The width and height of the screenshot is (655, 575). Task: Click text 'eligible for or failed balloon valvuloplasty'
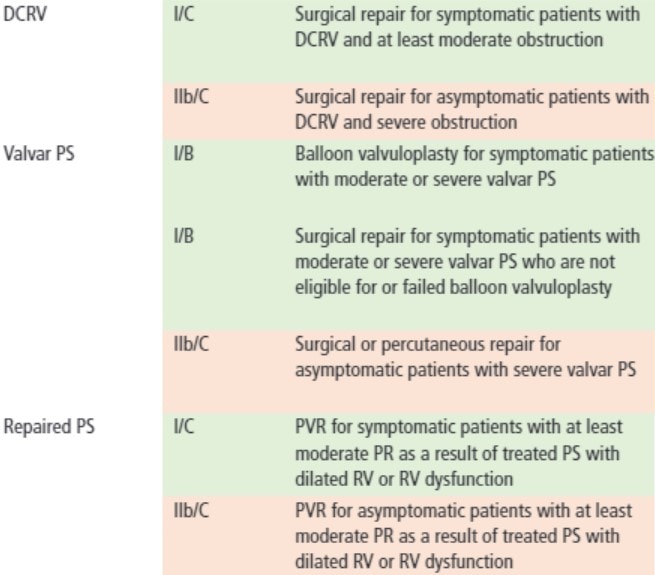[x=453, y=288]
